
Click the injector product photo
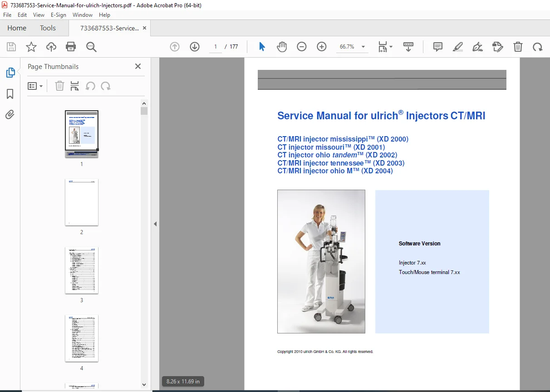[321, 261]
